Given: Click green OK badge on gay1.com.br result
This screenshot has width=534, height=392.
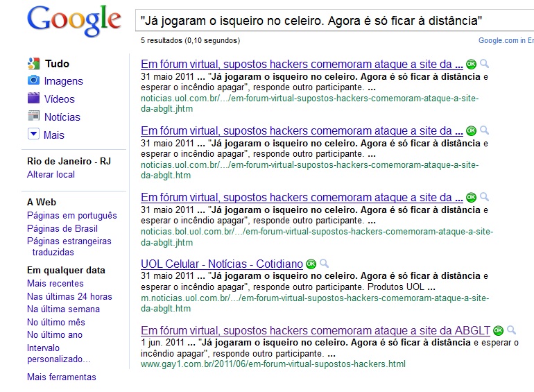Looking at the screenshot, I should tap(498, 330).
